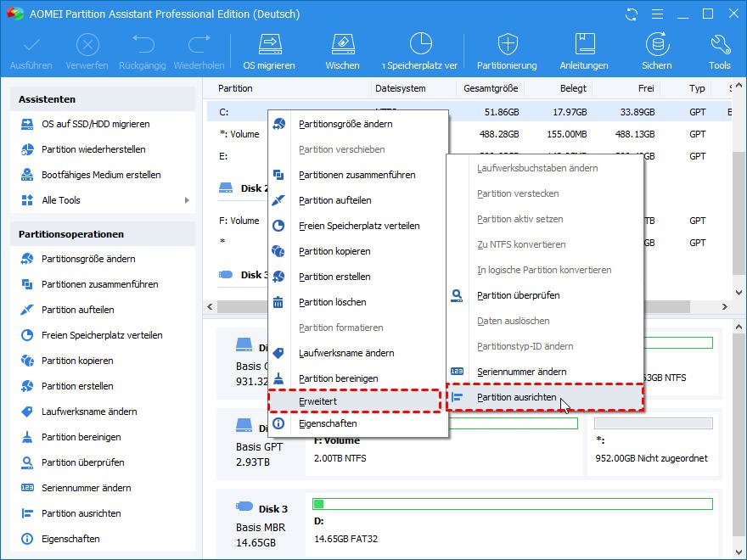Click the Ausführen checkmark icon

(31, 46)
